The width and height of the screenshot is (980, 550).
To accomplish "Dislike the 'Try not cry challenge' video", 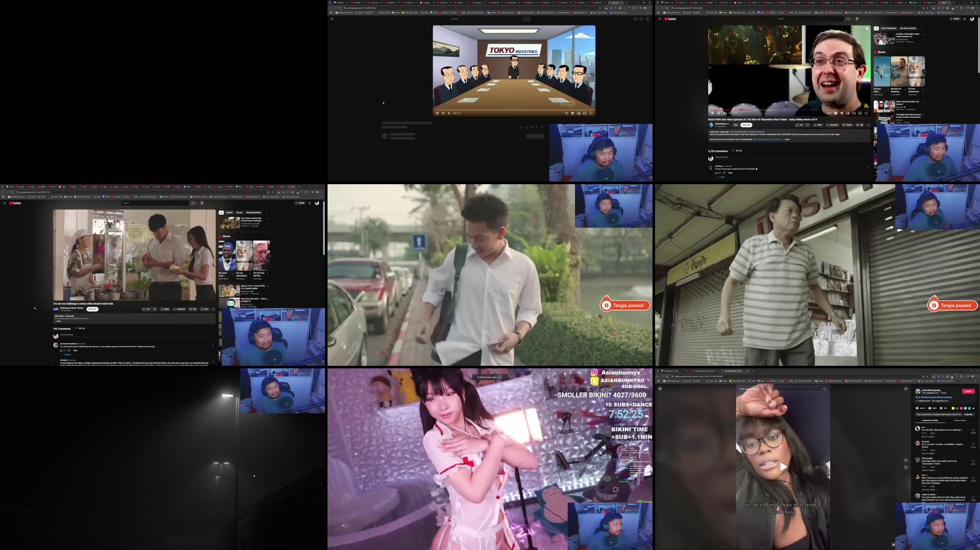I will (155, 309).
